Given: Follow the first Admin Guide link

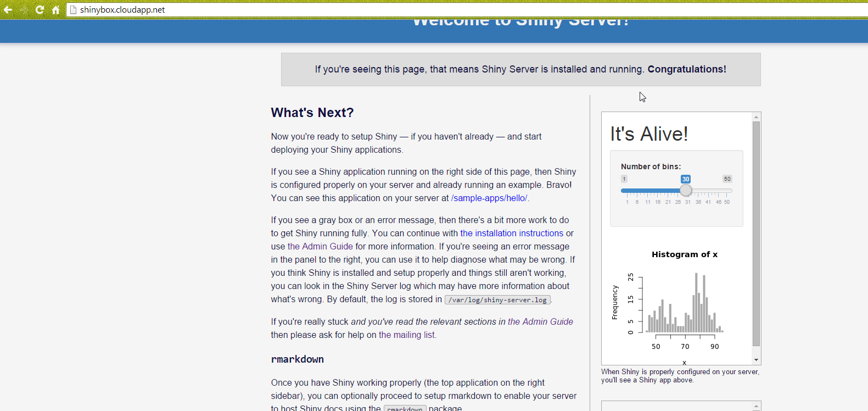Looking at the screenshot, I should coord(320,246).
